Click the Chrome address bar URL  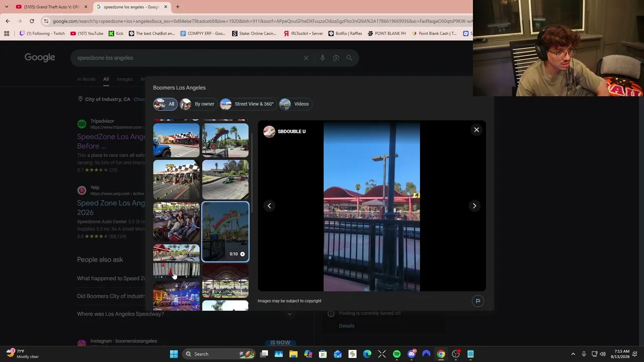[262, 21]
